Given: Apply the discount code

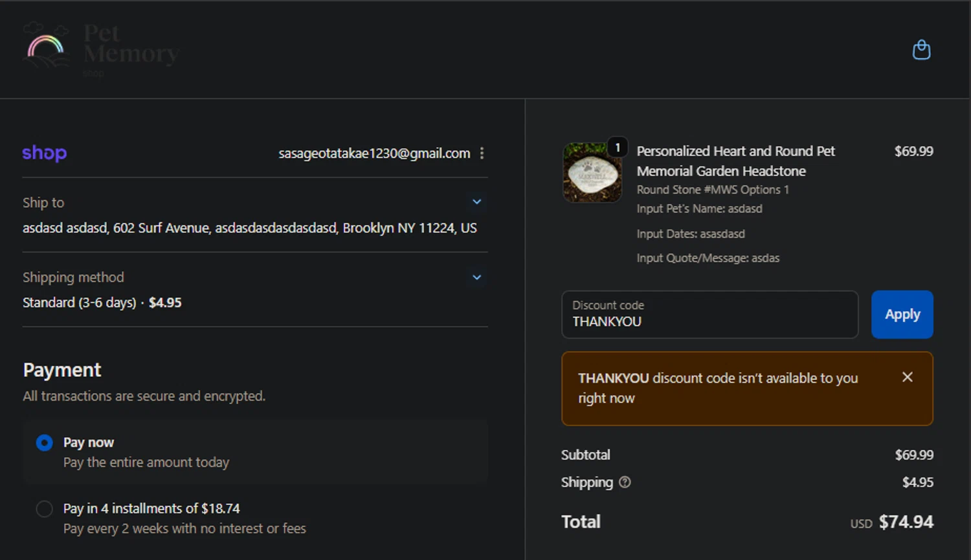Looking at the screenshot, I should coord(902,315).
